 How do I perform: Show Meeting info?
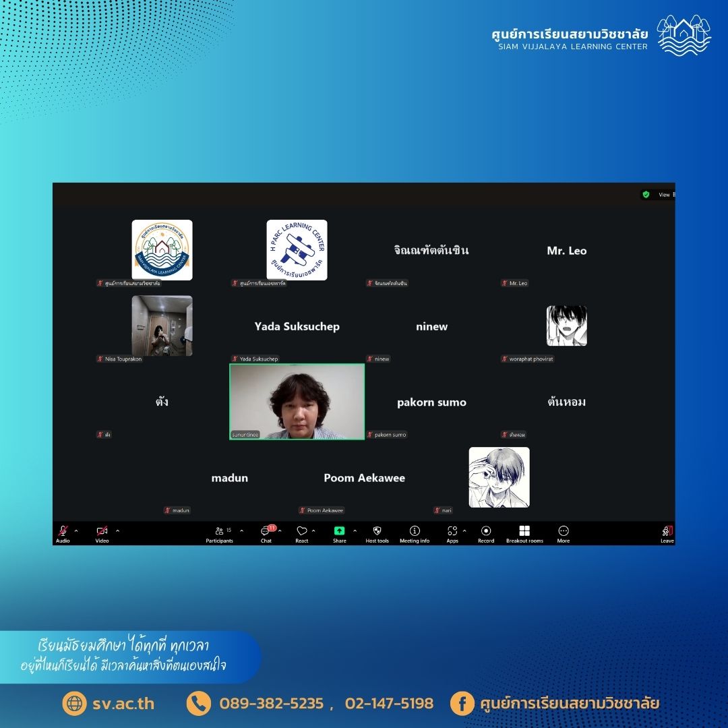coord(415,532)
